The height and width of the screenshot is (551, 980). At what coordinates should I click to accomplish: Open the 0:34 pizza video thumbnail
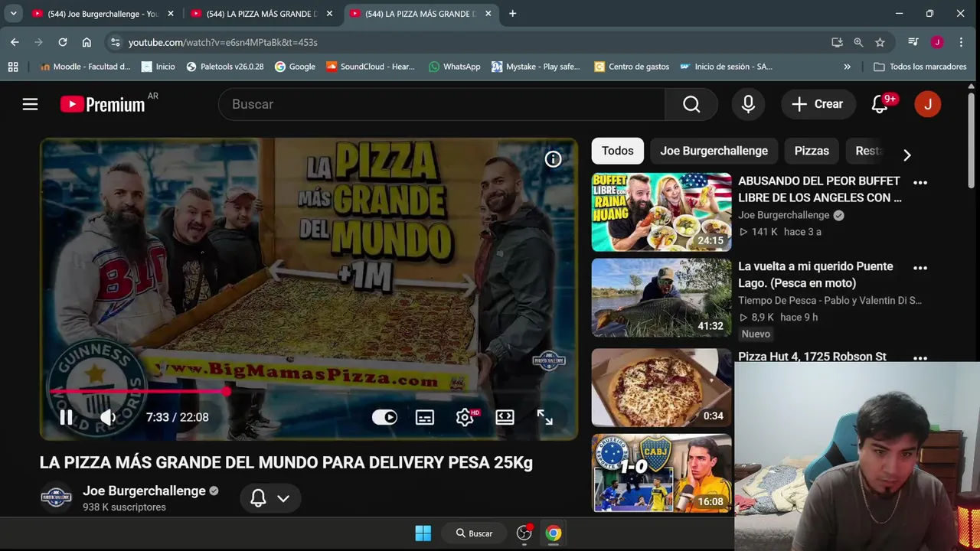tap(661, 387)
